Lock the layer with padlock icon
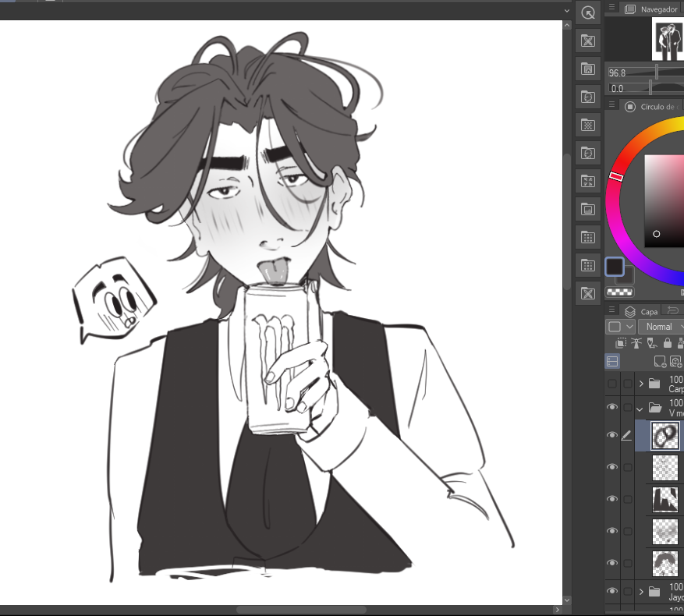The height and width of the screenshot is (616, 684). (668, 343)
